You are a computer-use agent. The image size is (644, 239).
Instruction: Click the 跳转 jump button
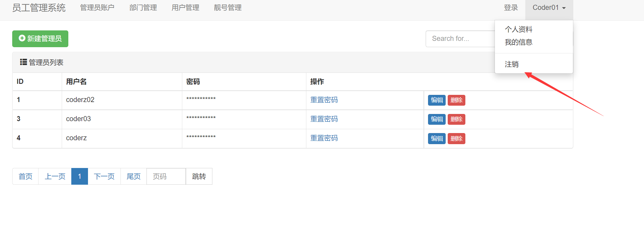point(199,176)
